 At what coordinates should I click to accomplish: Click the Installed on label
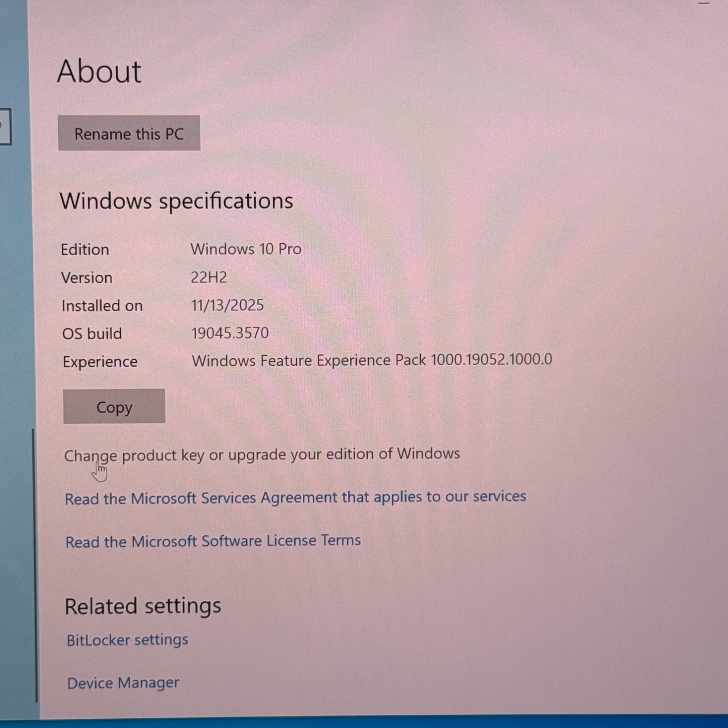(102, 306)
